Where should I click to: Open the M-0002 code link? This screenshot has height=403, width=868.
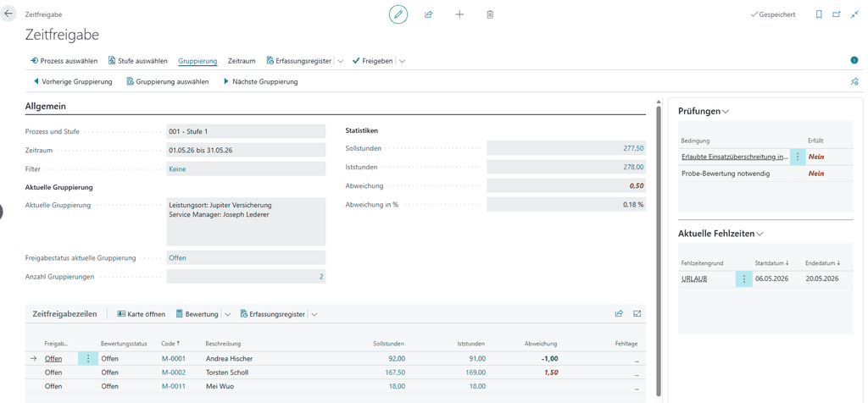point(174,373)
